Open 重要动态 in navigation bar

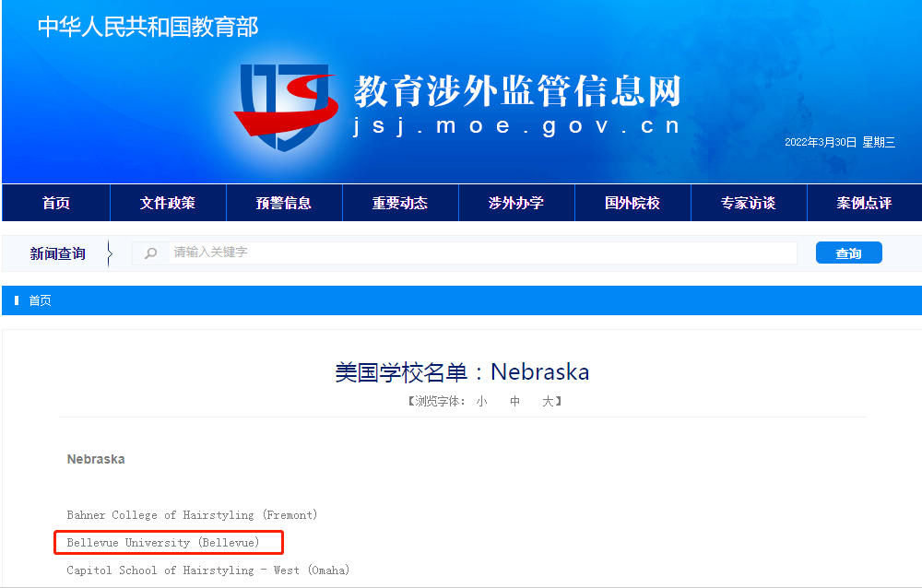400,203
